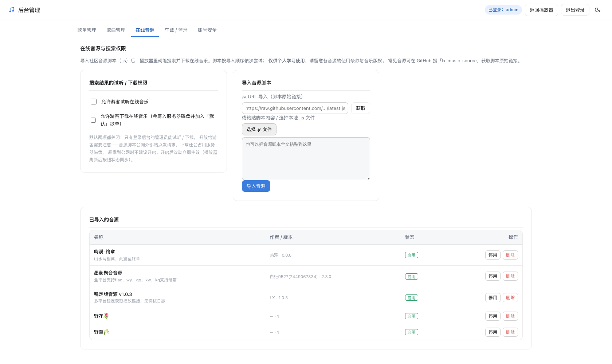Click the 导入音源 button
Image resolution: width=612 pixels, height=364 pixels.
[x=256, y=186]
